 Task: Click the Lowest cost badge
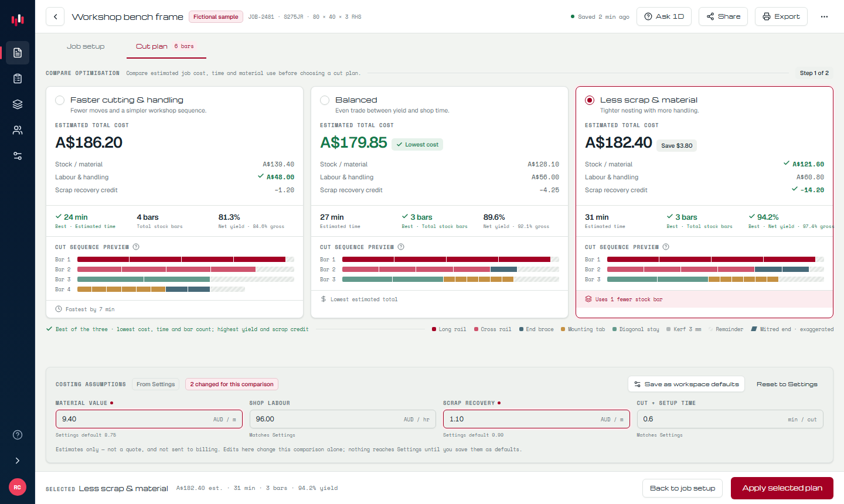click(x=417, y=145)
